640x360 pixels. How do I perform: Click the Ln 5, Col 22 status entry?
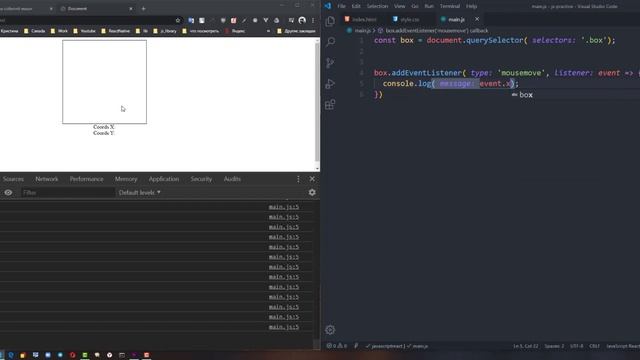click(525, 346)
